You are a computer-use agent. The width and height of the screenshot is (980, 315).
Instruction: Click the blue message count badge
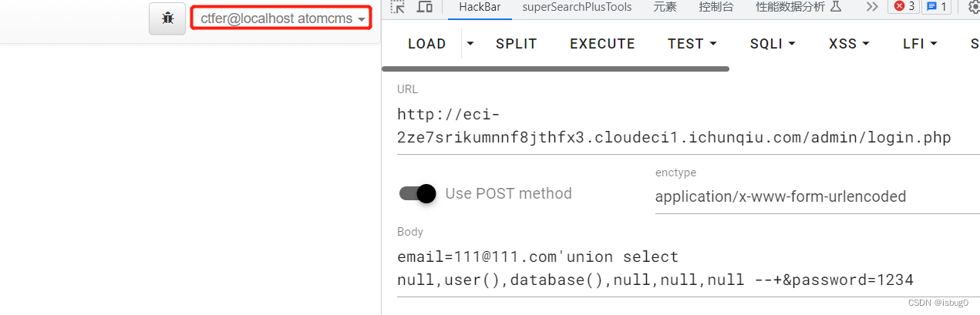pyautogui.click(x=936, y=7)
